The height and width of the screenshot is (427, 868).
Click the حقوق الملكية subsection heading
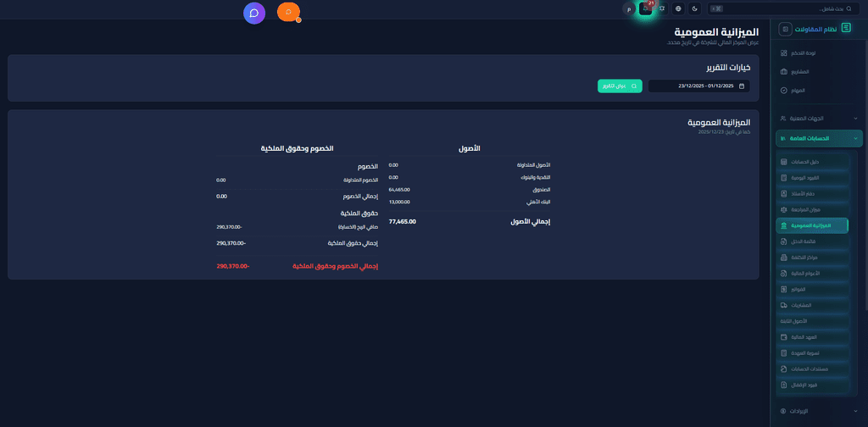point(359,213)
